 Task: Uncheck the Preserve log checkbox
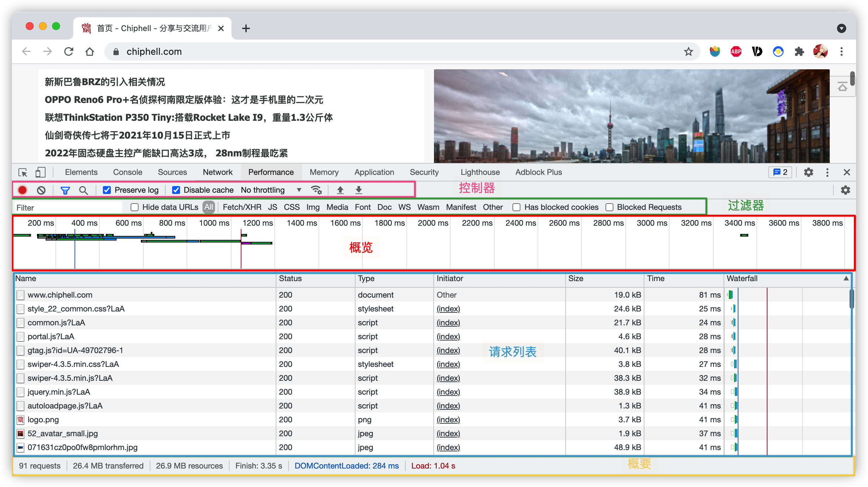point(107,190)
